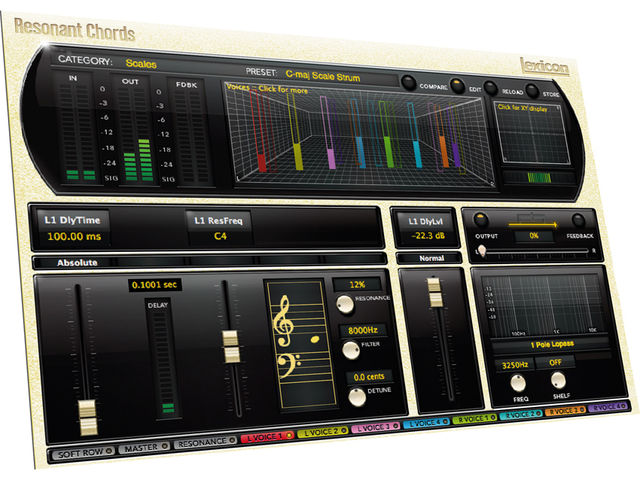This screenshot has height=480, width=640.
Task: Click the Detune knob
Action: pyautogui.click(x=357, y=398)
